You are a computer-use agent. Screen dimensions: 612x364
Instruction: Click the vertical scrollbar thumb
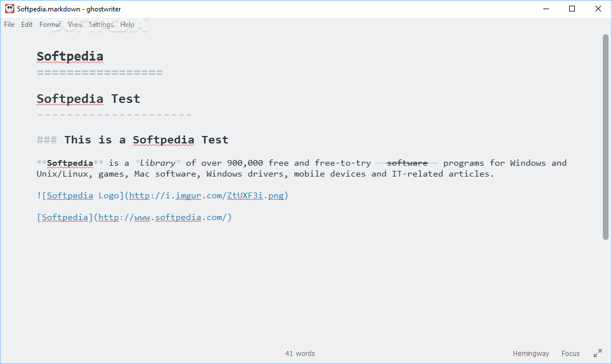[x=605, y=137]
